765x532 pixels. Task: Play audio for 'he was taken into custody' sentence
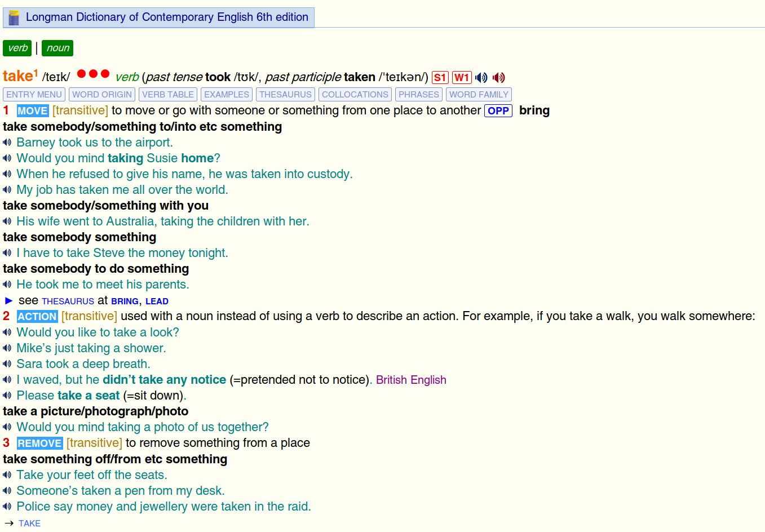(7, 174)
